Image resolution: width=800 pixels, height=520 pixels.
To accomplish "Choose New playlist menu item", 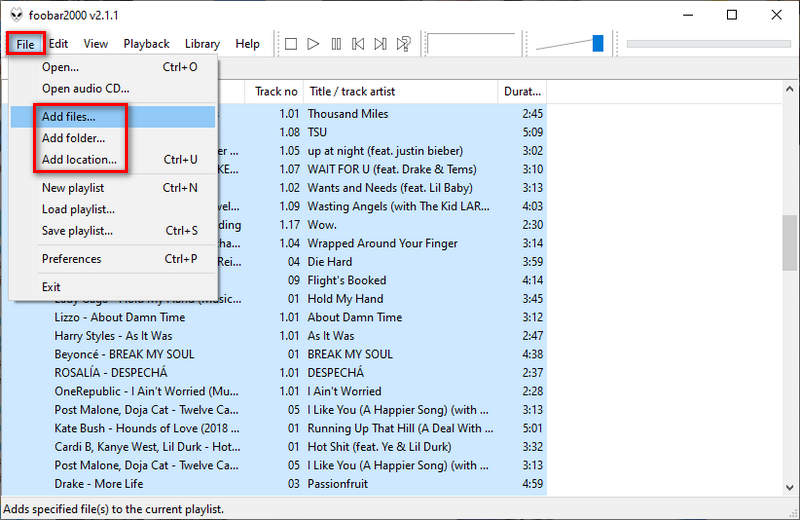I will click(113, 188).
